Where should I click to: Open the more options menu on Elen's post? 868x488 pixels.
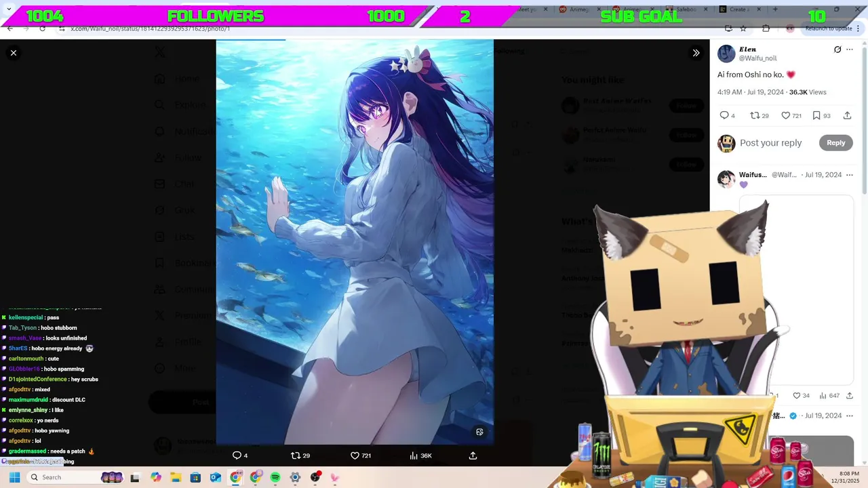pos(850,49)
